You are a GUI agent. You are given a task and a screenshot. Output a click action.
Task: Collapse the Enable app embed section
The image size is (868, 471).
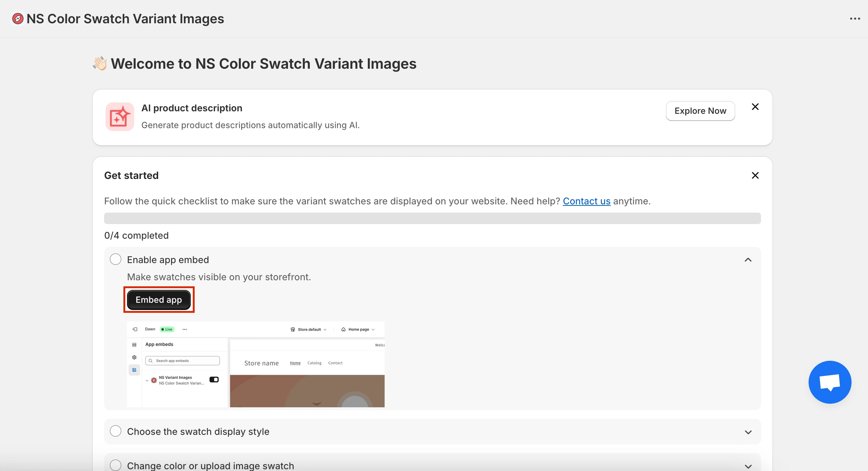pyautogui.click(x=748, y=260)
